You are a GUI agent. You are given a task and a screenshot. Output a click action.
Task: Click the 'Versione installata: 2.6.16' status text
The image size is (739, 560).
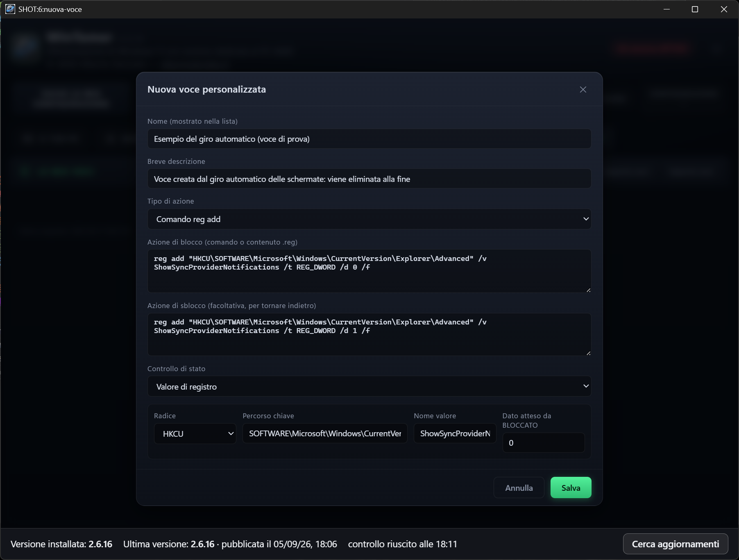pyautogui.click(x=61, y=544)
